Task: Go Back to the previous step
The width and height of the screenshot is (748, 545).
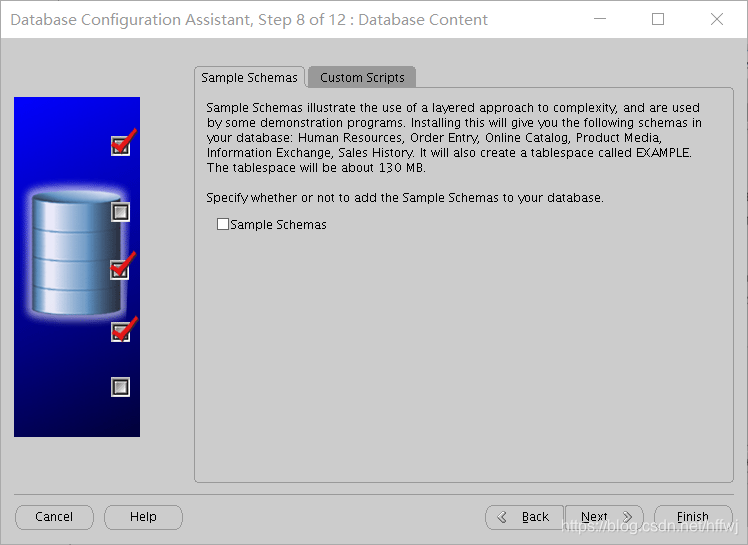Action: tap(524, 517)
